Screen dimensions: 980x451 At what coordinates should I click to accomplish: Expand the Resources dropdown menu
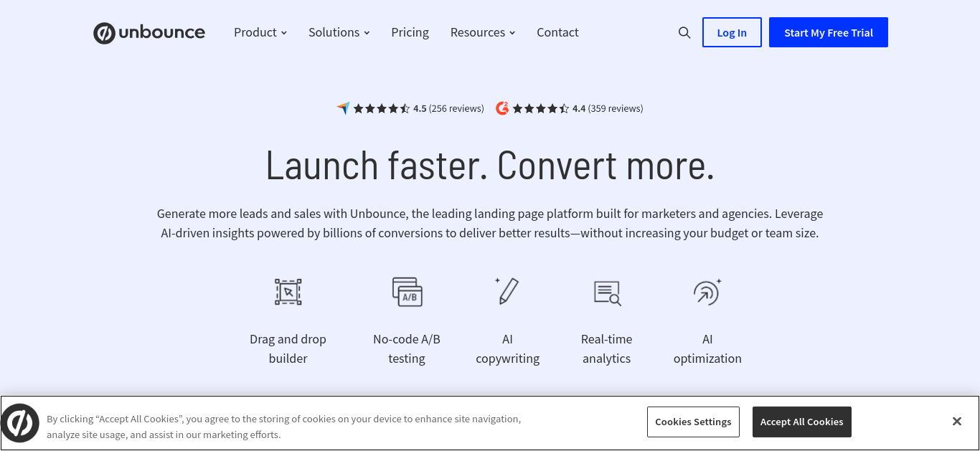483,32
